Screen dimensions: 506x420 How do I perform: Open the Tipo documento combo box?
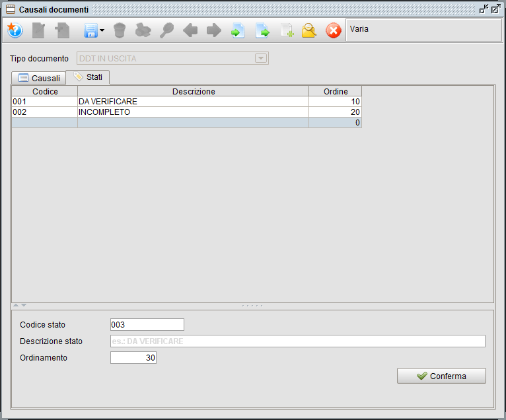click(172, 58)
